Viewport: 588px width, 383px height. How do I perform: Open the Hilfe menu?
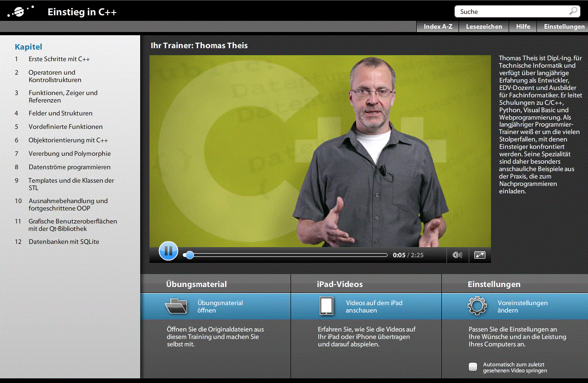[x=523, y=26]
